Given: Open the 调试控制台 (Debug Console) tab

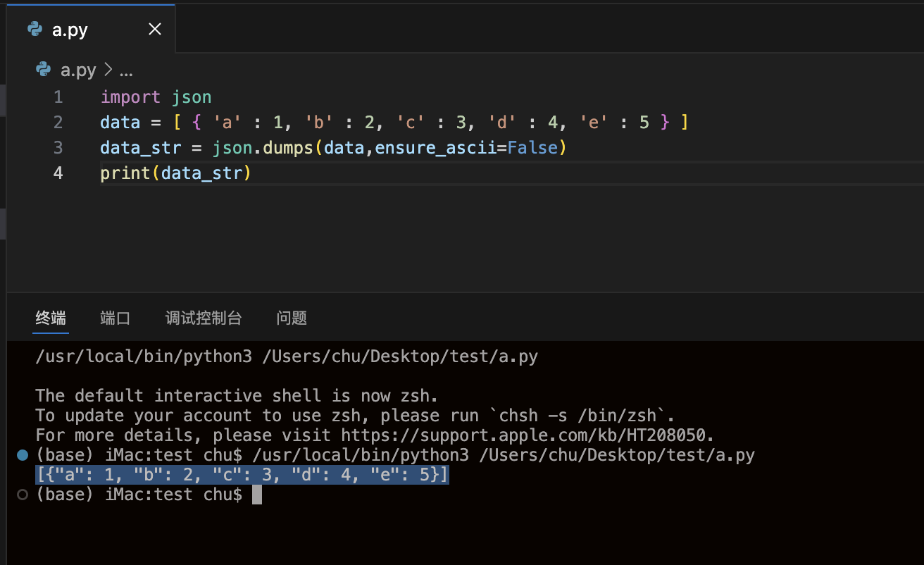Looking at the screenshot, I should click(204, 318).
